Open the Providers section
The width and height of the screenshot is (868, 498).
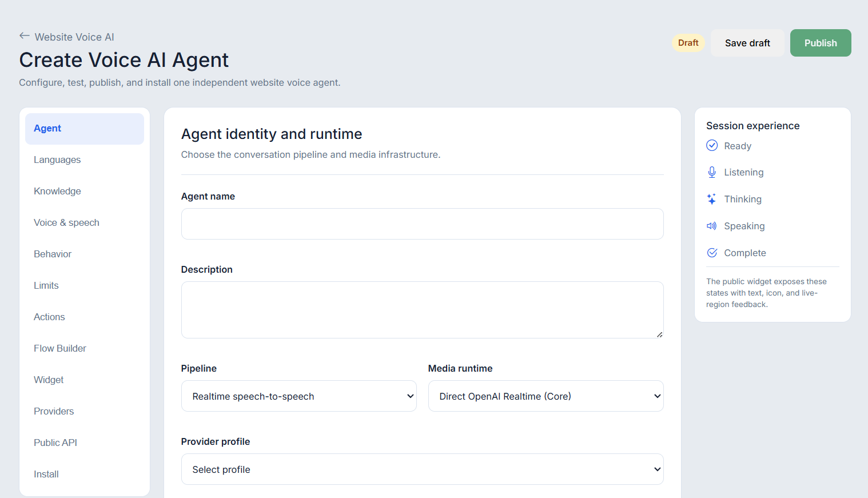(x=85, y=412)
